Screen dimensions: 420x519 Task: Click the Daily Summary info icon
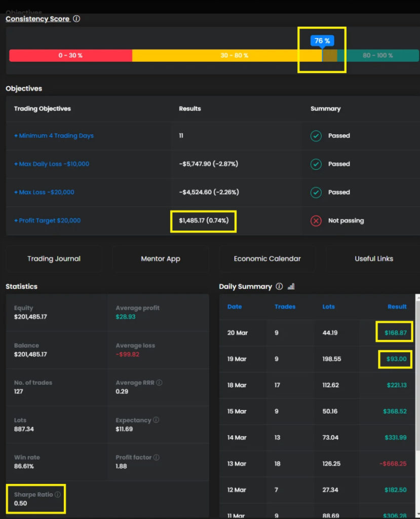click(x=279, y=287)
